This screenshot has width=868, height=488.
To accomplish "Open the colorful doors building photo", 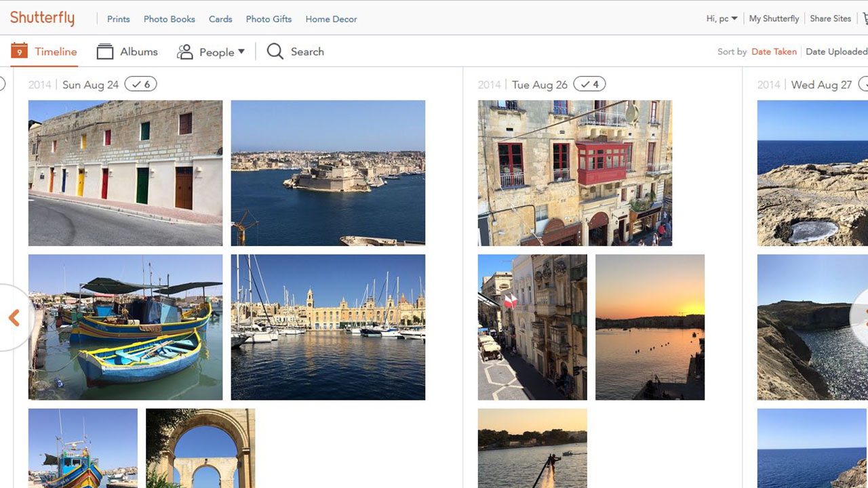I will [125, 173].
